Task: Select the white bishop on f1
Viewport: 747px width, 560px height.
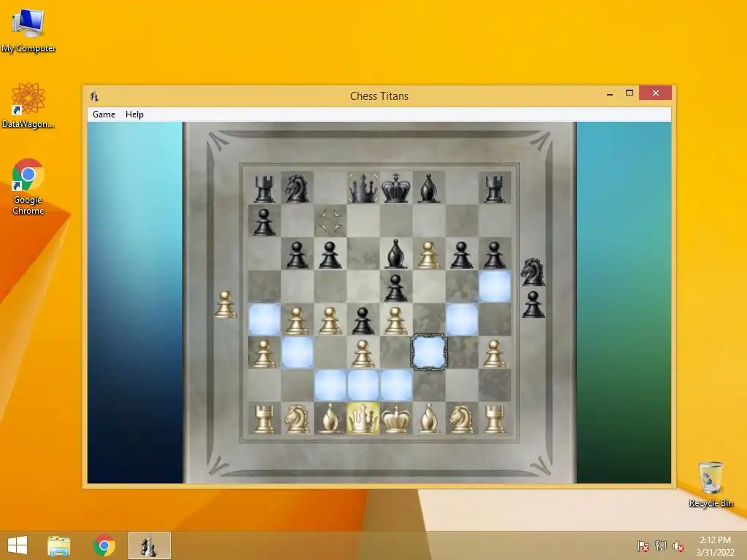Action: tap(429, 419)
